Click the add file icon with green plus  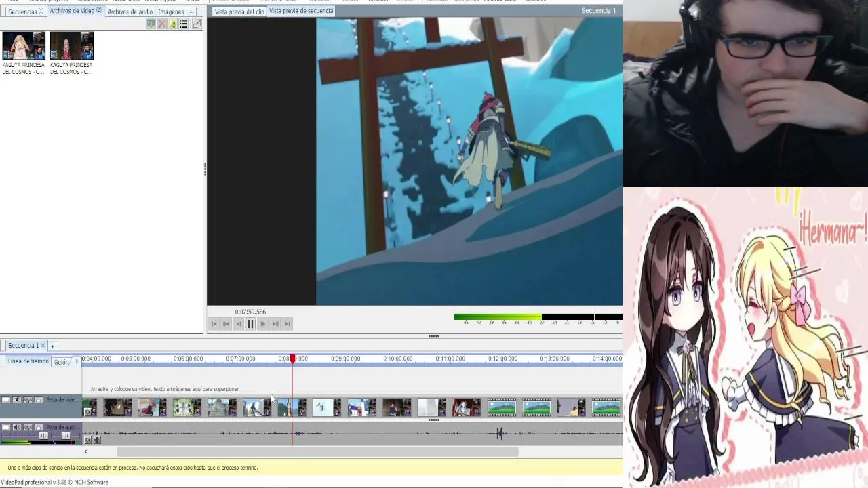tap(172, 24)
